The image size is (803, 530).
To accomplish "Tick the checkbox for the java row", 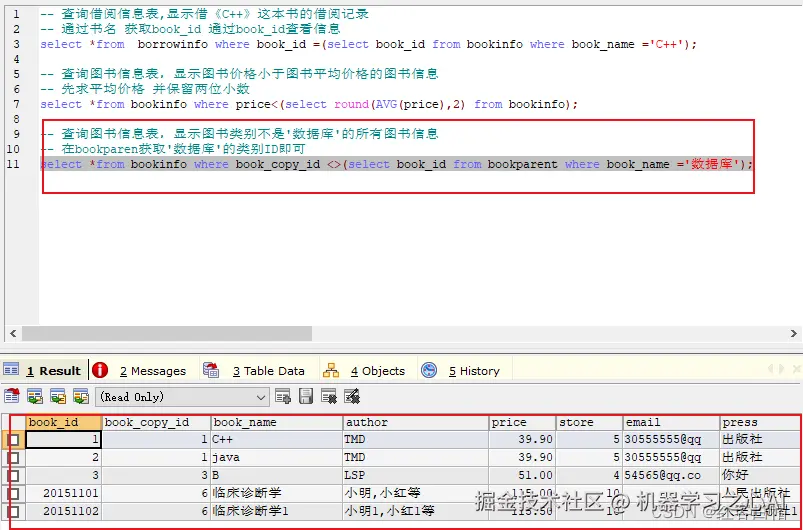I will click(x=13, y=457).
